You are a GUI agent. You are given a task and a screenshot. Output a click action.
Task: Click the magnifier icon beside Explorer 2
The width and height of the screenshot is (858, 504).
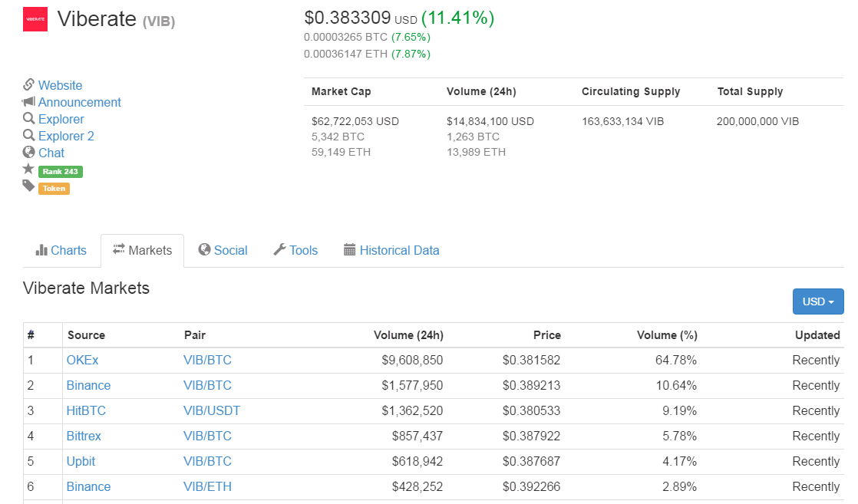pos(28,135)
